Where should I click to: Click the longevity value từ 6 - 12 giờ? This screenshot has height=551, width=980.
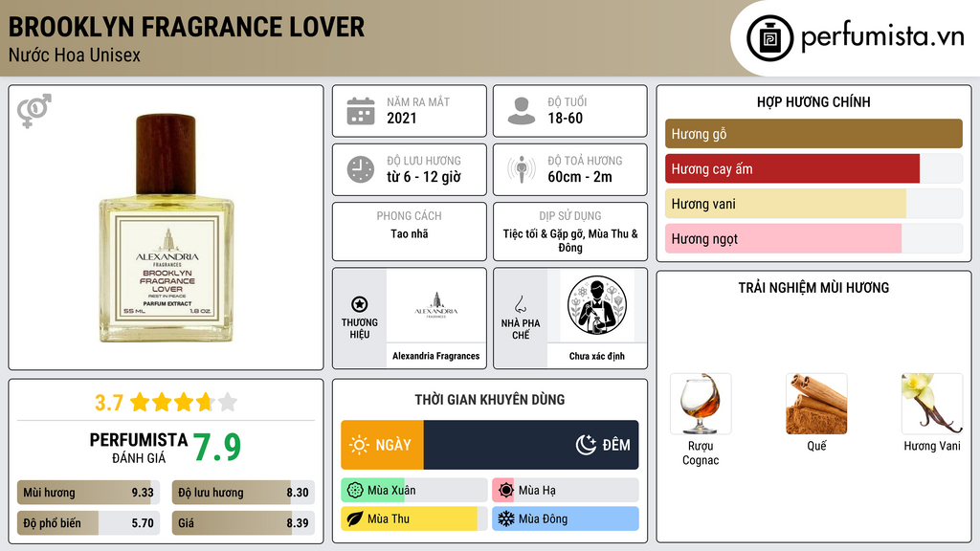(424, 177)
